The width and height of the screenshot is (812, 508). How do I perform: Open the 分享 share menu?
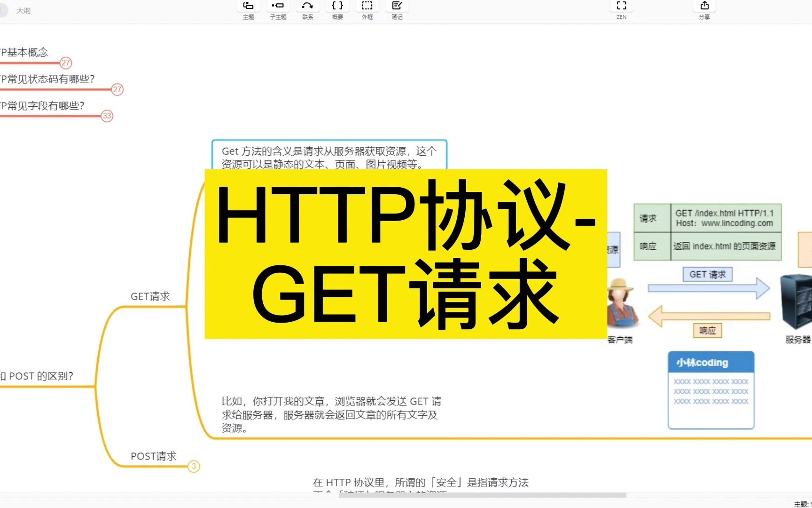[704, 10]
